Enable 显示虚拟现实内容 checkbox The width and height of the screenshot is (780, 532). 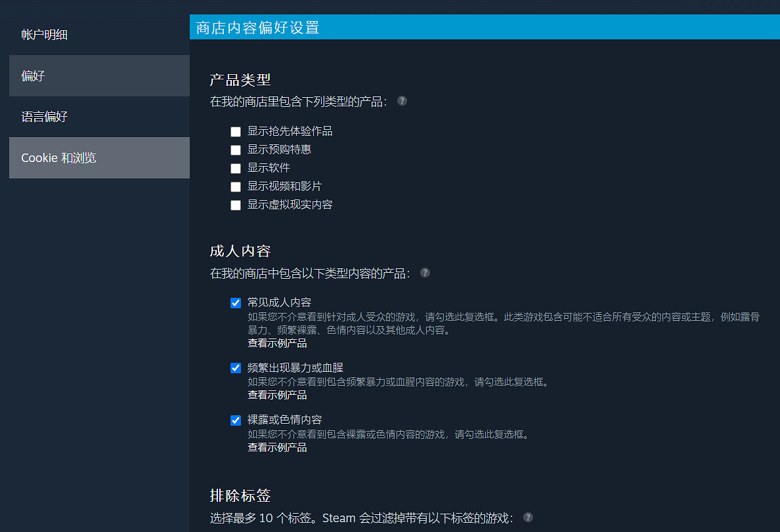[x=236, y=205]
